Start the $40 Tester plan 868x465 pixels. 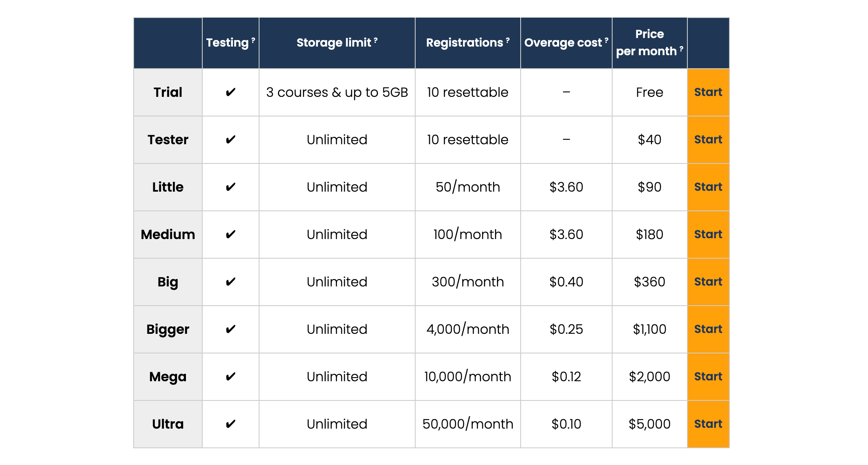708,140
